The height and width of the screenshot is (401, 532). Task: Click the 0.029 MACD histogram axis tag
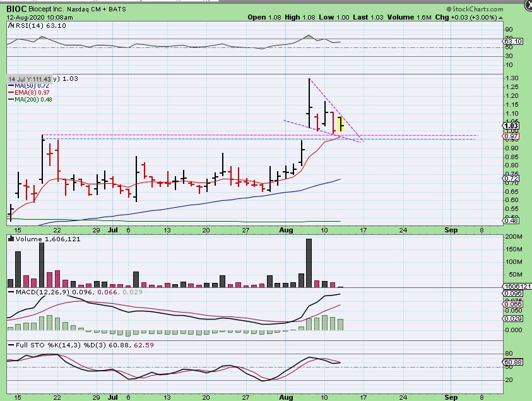(512, 318)
